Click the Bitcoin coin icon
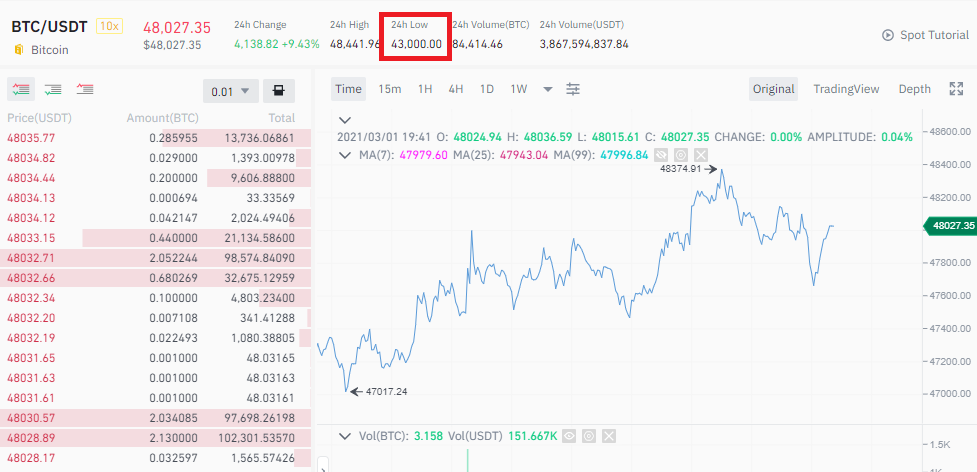The width and height of the screenshot is (977, 472). [18, 50]
